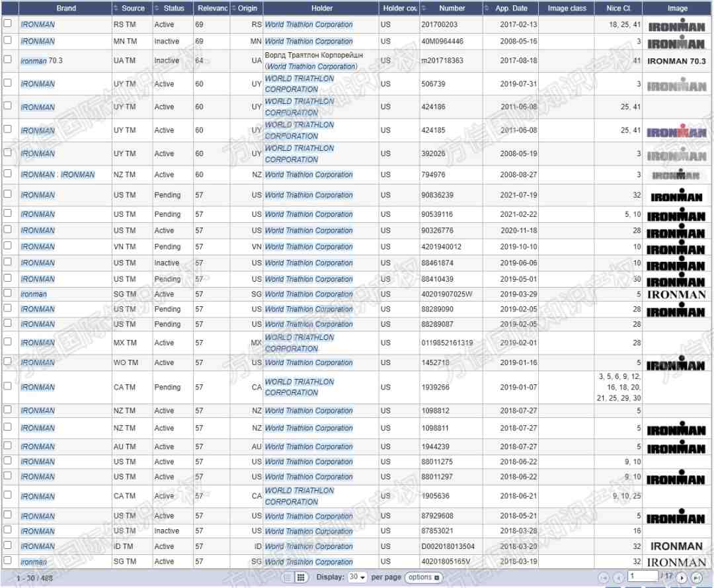714x588 pixels.
Task: Go to the previous results page
Action: pos(618,578)
